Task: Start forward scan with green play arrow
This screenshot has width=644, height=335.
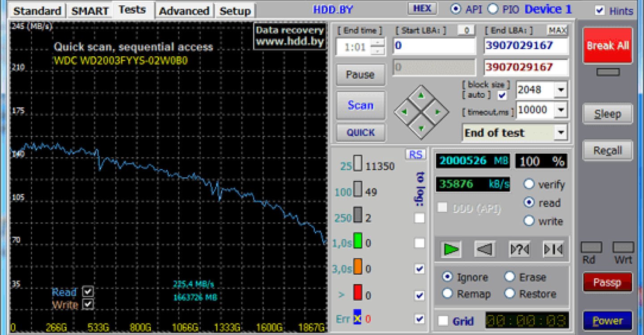Action: coord(451,249)
